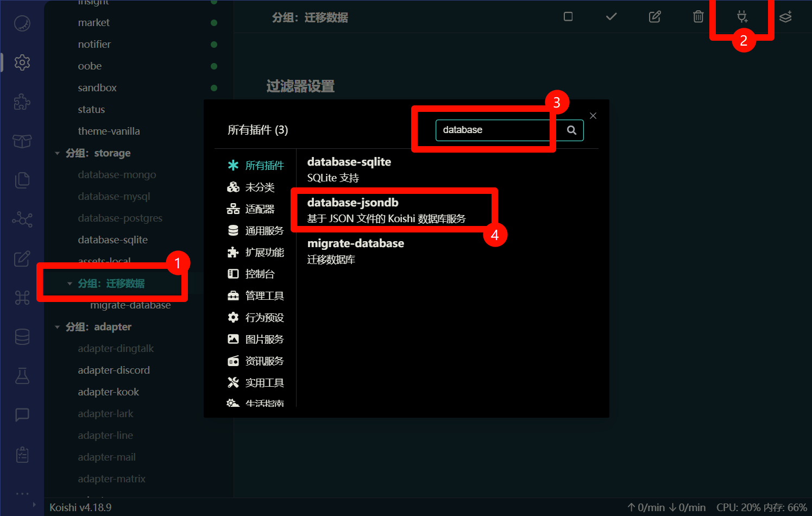Collapse the 迁移数据 group arrow
Screen dimensions: 812x516
(x=70, y=284)
